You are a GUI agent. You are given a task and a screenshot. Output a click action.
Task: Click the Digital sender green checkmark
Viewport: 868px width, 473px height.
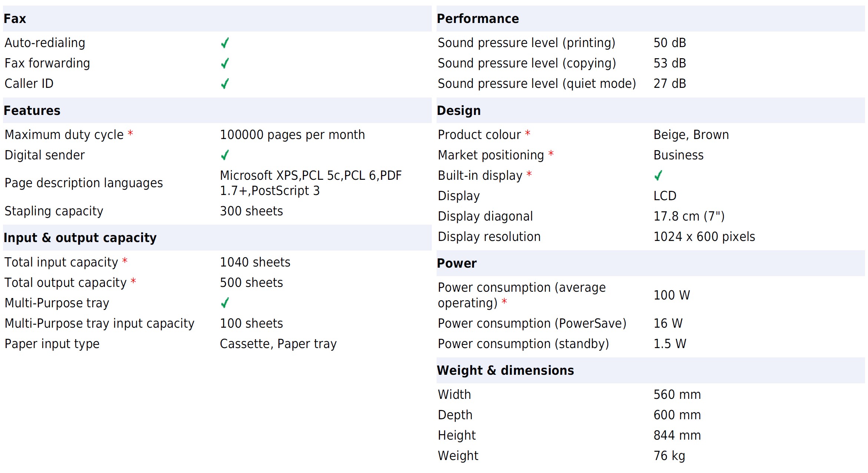pyautogui.click(x=225, y=155)
